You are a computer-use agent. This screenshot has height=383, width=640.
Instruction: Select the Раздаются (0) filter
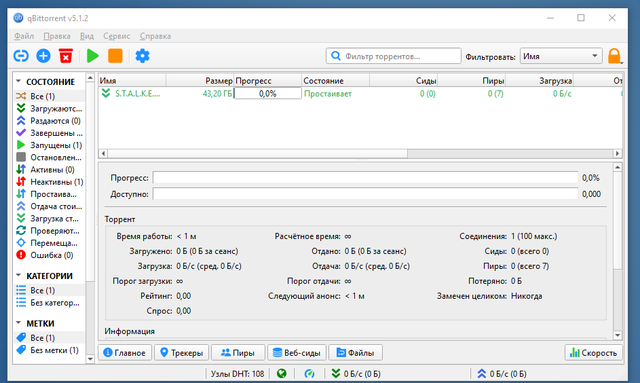coord(49,120)
